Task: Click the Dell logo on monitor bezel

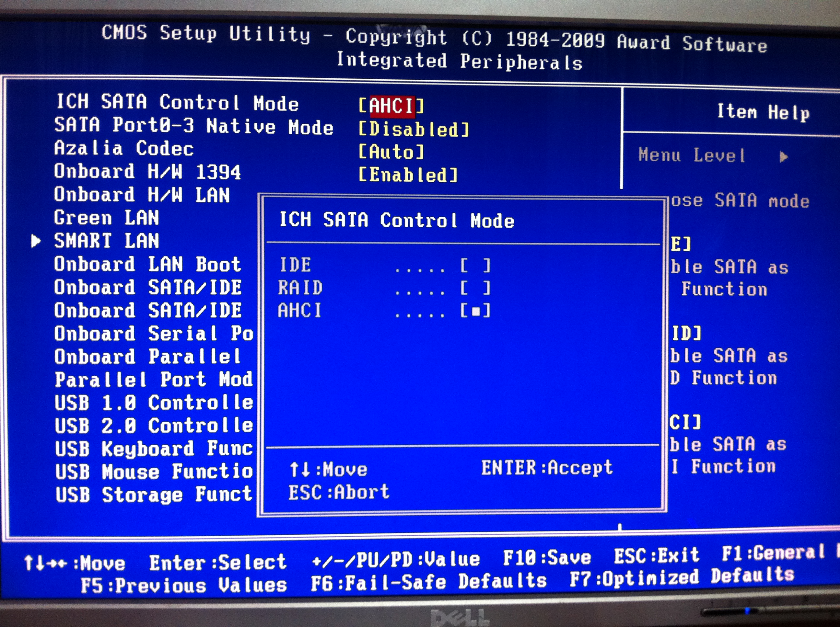Action: point(460,618)
